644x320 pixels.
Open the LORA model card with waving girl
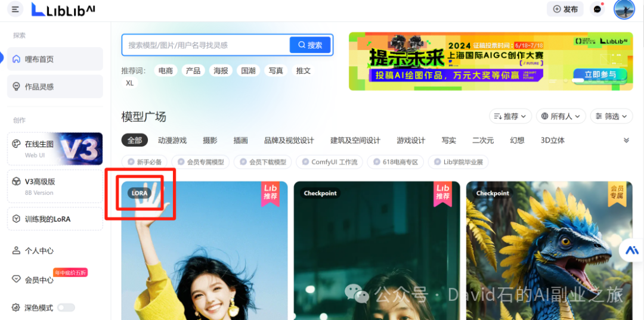click(205, 251)
